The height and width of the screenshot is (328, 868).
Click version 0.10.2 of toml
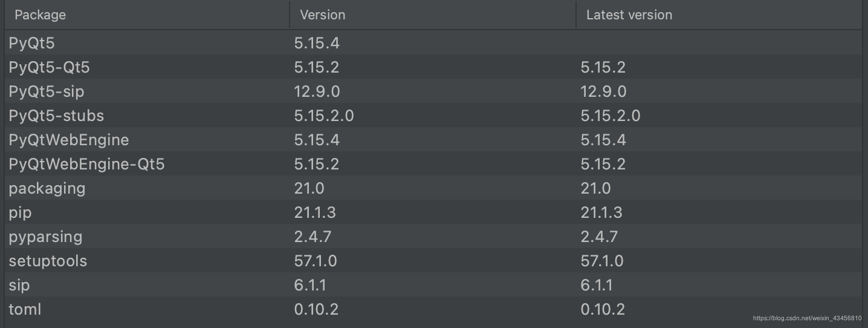pos(316,309)
